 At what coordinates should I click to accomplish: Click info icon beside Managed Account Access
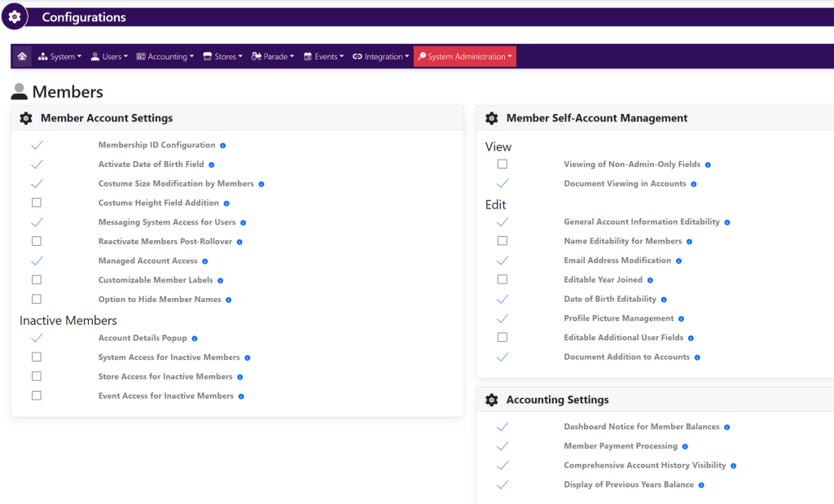(x=205, y=261)
